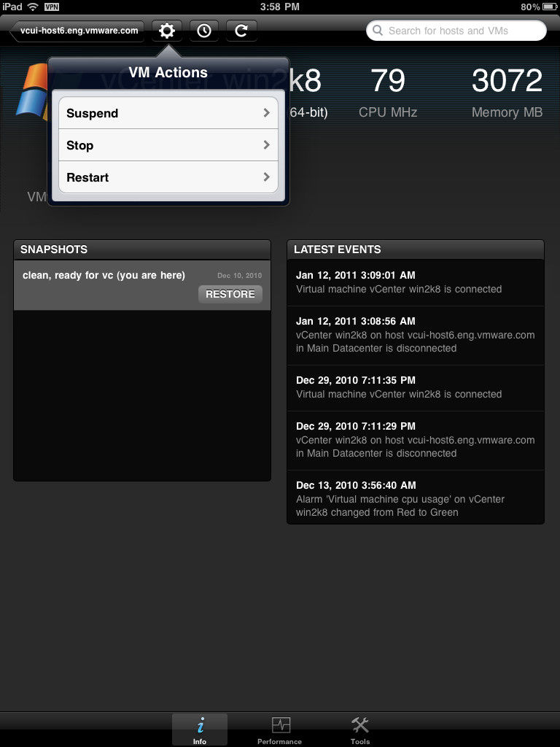Click the LATEST EVENTS panel header
The width and height of the screenshot is (560, 747).
tap(415, 249)
